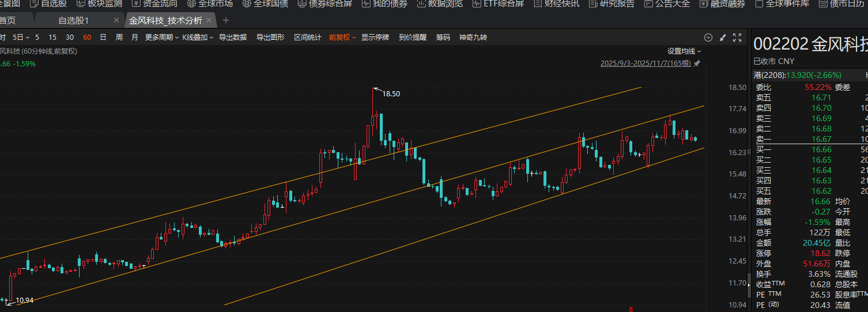Click the 委比 value 55.22%
The height and width of the screenshot is (312, 868).
click(818, 87)
